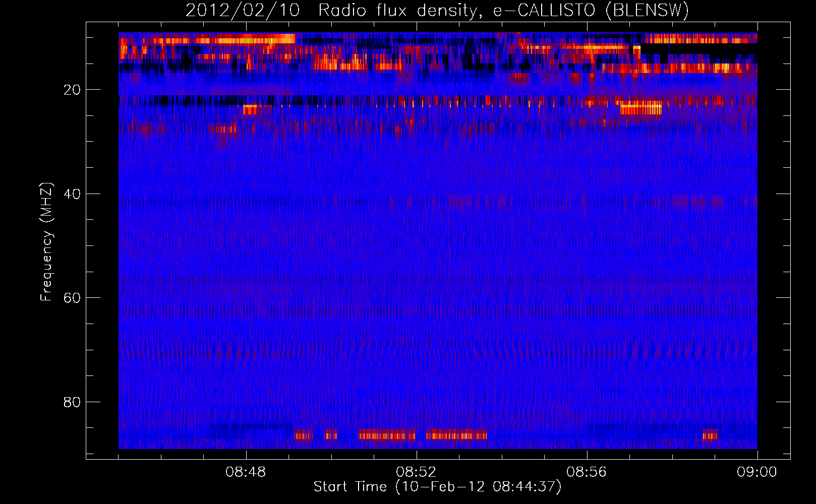Image resolution: width=816 pixels, height=504 pixels.
Task: Click the '09:00' time tick label
Action: coord(757,472)
